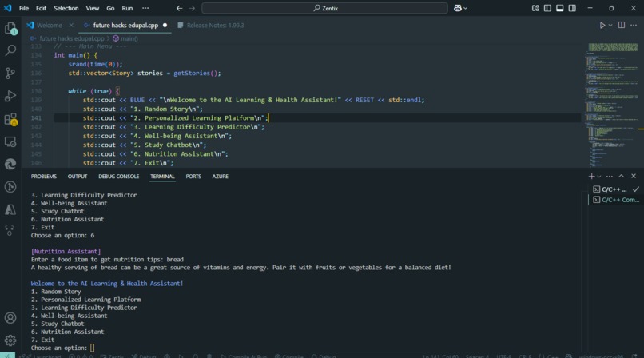This screenshot has height=358, width=644.
Task: Open the Run and Debug view
Action: point(10,96)
